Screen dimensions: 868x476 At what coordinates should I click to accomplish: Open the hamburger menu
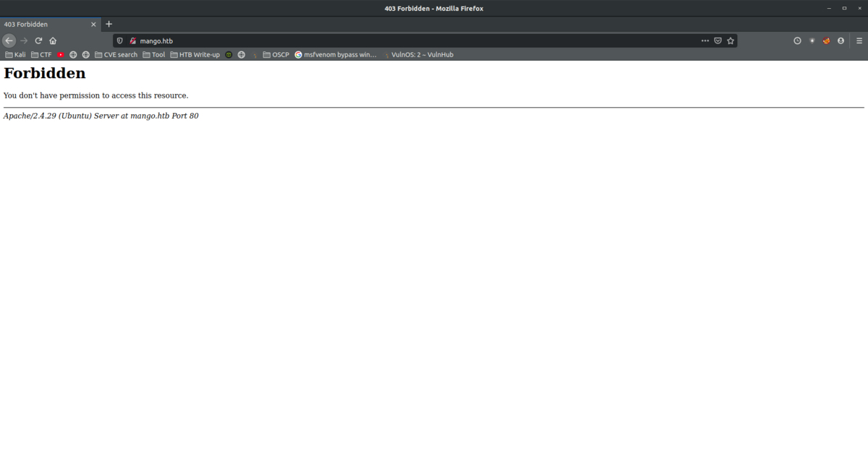858,41
